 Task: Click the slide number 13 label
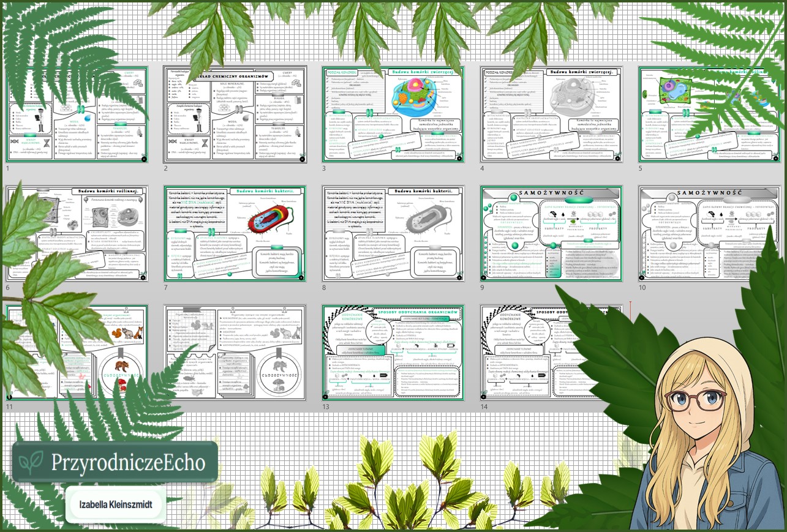tap(326, 406)
